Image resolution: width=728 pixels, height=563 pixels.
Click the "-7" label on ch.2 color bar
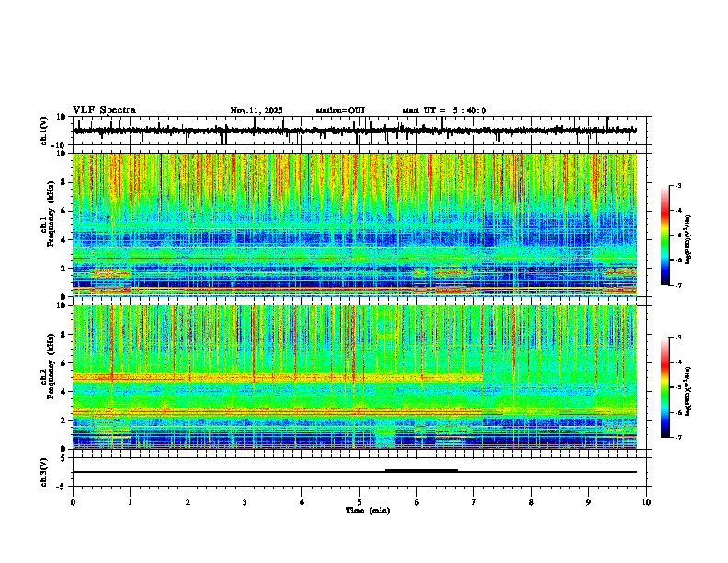tap(677, 437)
